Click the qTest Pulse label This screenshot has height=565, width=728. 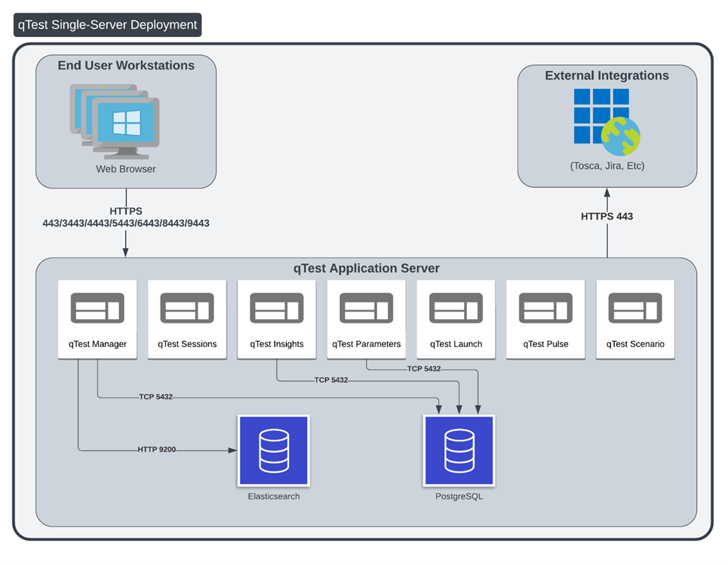point(545,344)
